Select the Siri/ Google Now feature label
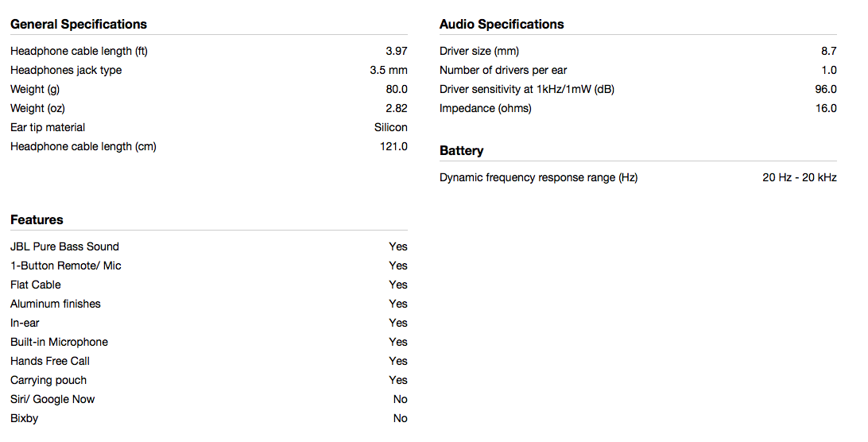868x442 pixels. 52,399
